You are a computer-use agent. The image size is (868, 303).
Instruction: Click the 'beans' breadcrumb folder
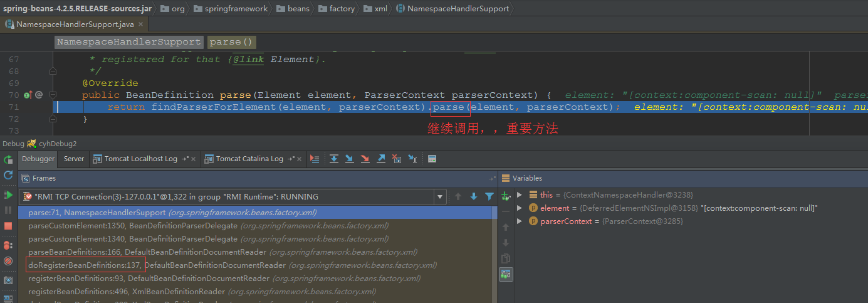click(293, 9)
